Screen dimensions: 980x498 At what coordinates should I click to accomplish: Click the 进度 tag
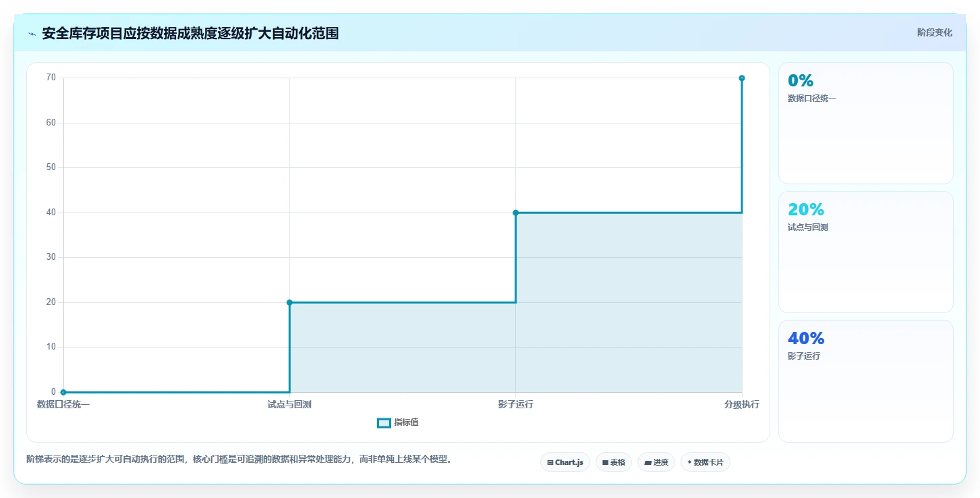(x=656, y=462)
